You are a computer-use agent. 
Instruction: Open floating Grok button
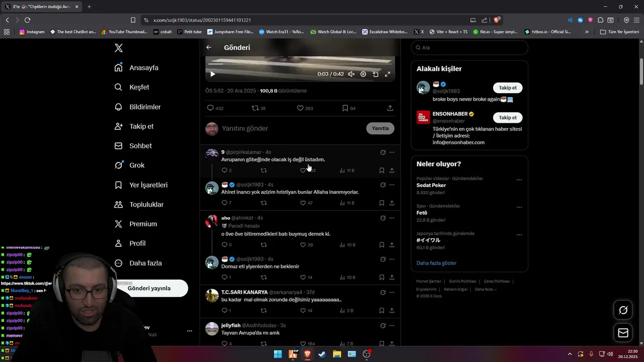623,310
